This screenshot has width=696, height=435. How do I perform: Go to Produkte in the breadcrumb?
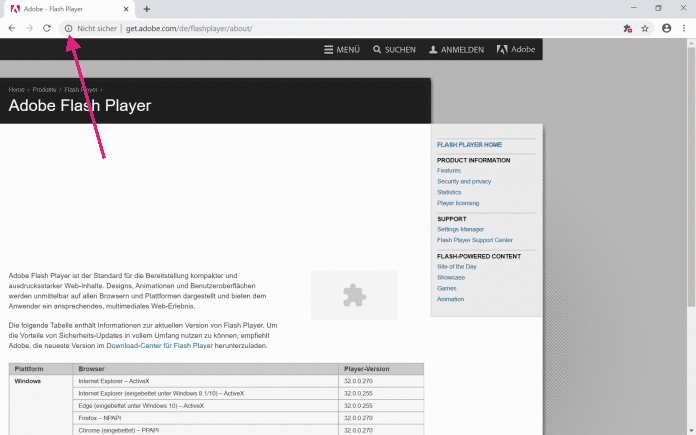(44, 90)
